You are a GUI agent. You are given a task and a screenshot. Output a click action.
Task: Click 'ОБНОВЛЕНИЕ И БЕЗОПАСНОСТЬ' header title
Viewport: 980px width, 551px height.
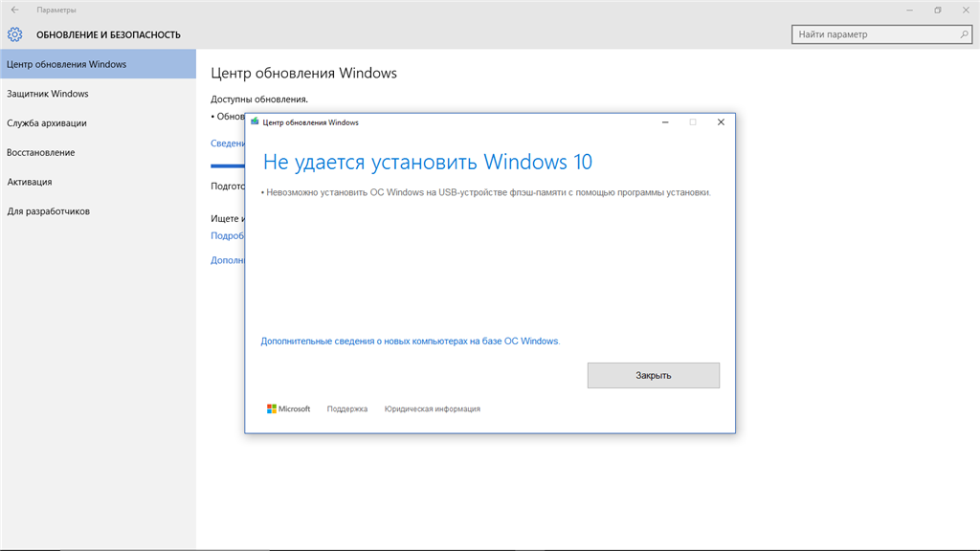point(108,35)
